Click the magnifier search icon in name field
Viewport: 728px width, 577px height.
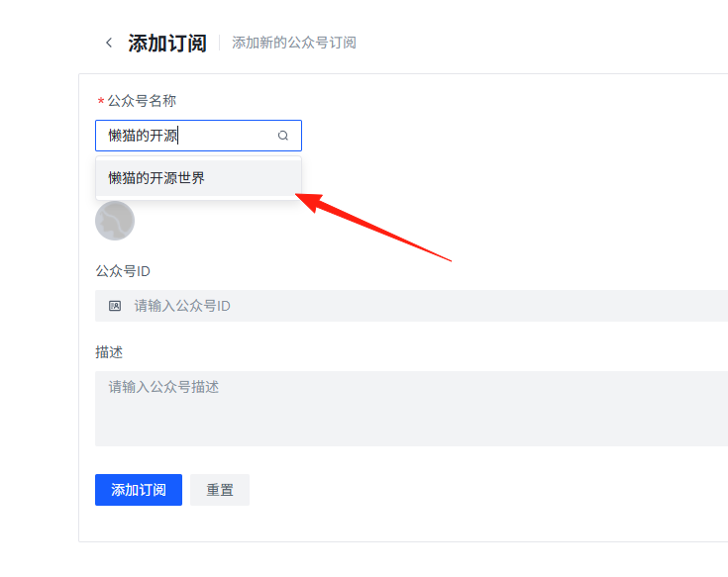click(282, 136)
